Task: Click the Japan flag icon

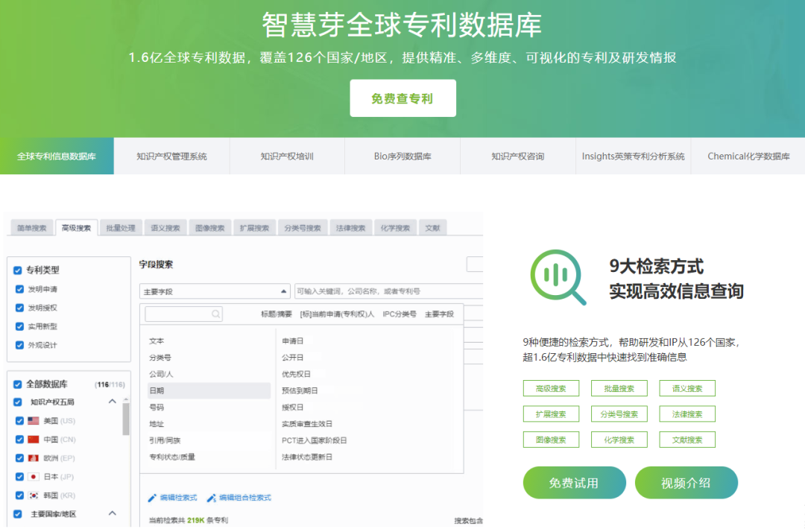Action: coord(34,477)
